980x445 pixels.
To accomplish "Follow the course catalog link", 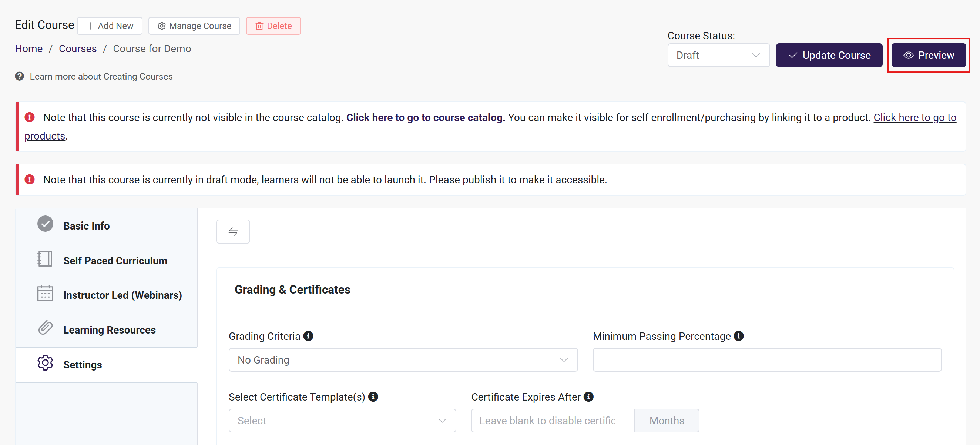I will pyautogui.click(x=425, y=118).
